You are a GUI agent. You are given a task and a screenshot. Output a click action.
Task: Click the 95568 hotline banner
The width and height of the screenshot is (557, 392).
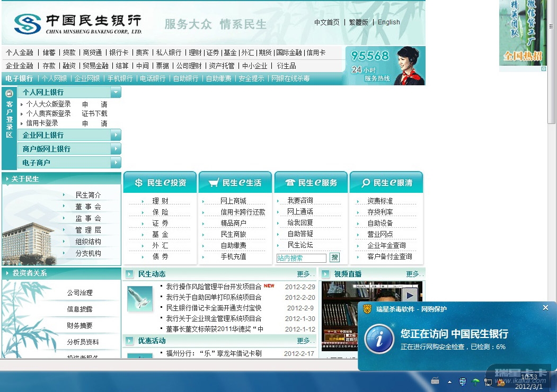click(x=385, y=66)
